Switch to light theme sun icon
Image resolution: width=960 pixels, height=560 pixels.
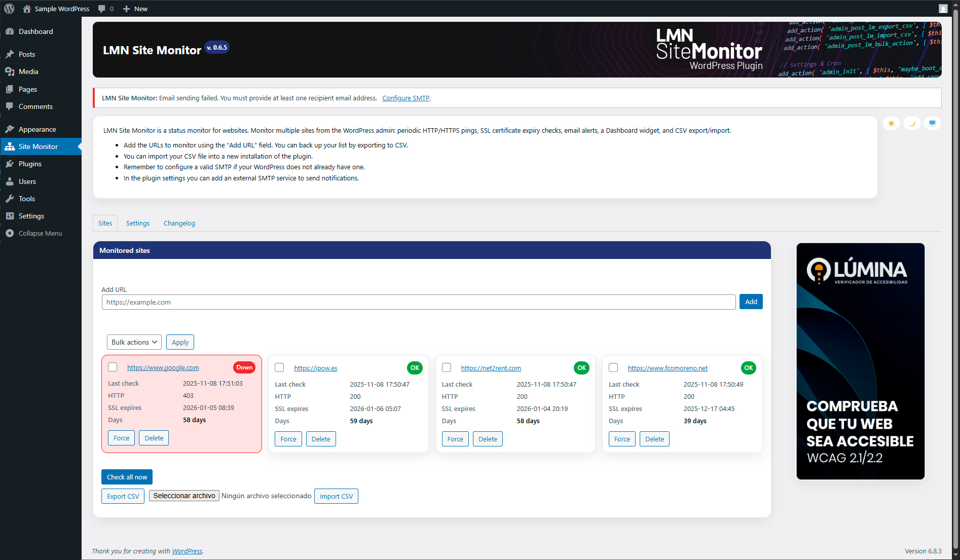[x=891, y=123]
